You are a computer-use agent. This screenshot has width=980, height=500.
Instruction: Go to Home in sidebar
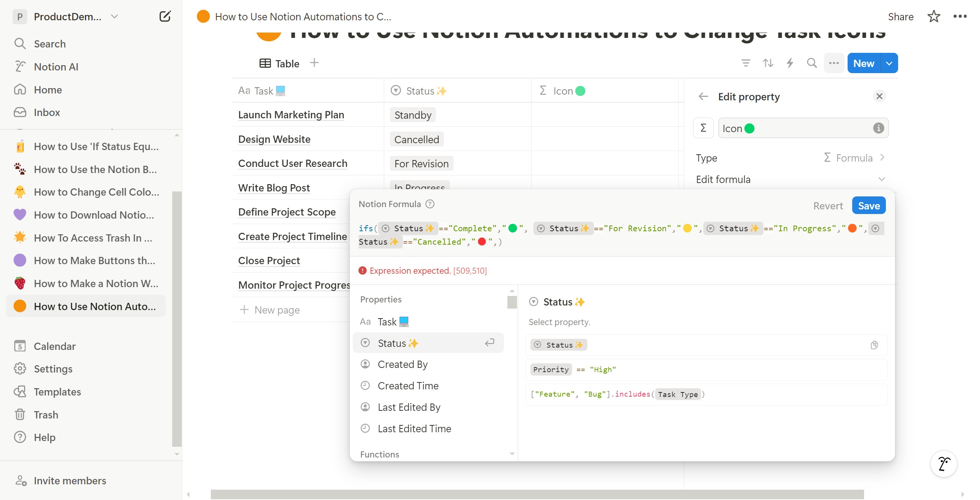[48, 90]
